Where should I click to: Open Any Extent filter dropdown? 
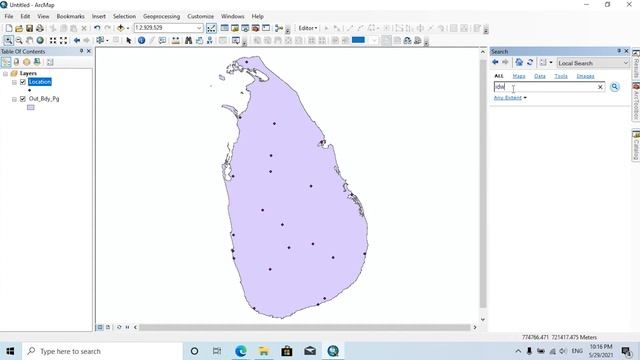pos(510,98)
